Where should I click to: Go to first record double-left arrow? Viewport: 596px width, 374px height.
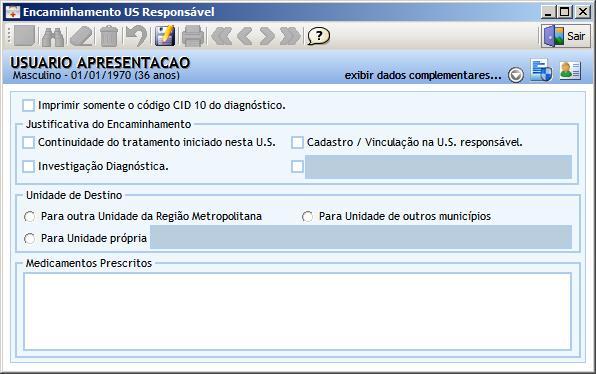pyautogui.click(x=222, y=36)
